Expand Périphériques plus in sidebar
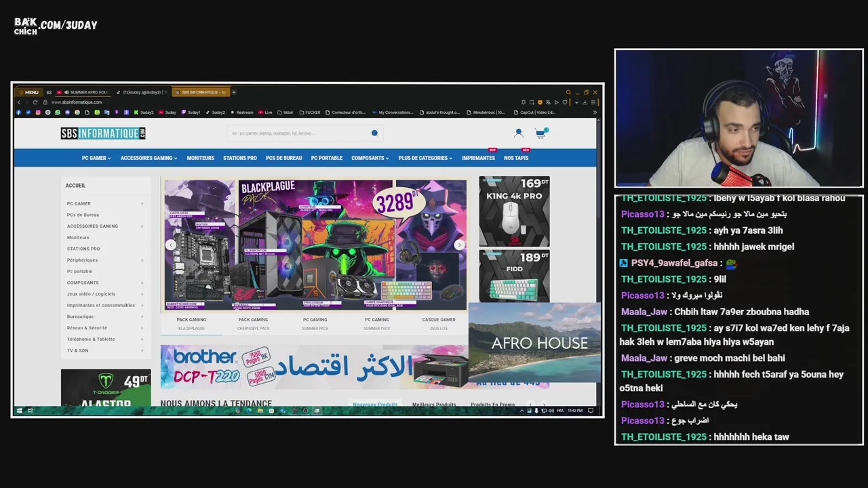The width and height of the screenshot is (868, 488). 142,260
